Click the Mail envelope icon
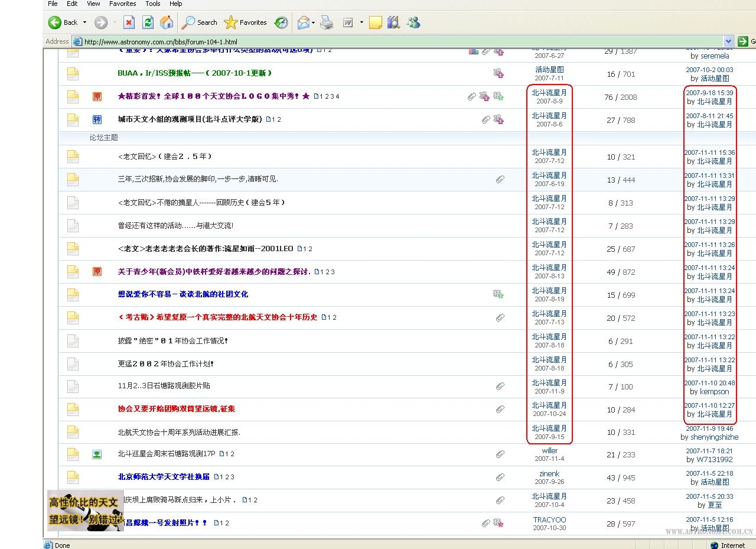Image resolution: width=756 pixels, height=549 pixels. (303, 22)
